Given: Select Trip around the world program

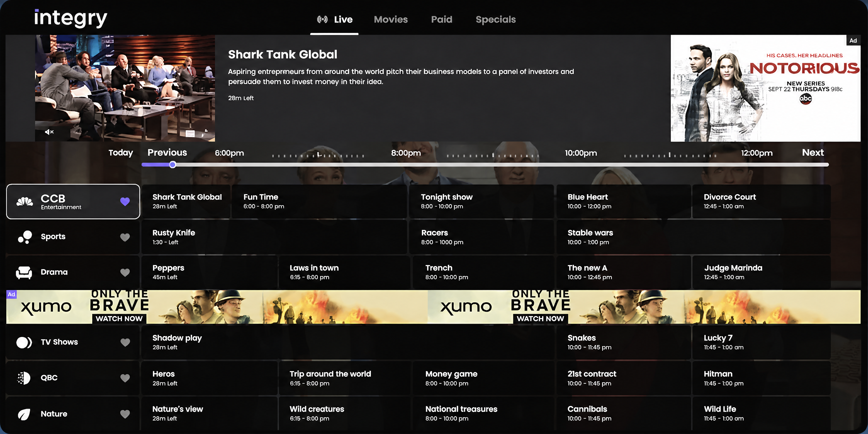Looking at the screenshot, I should (345, 378).
